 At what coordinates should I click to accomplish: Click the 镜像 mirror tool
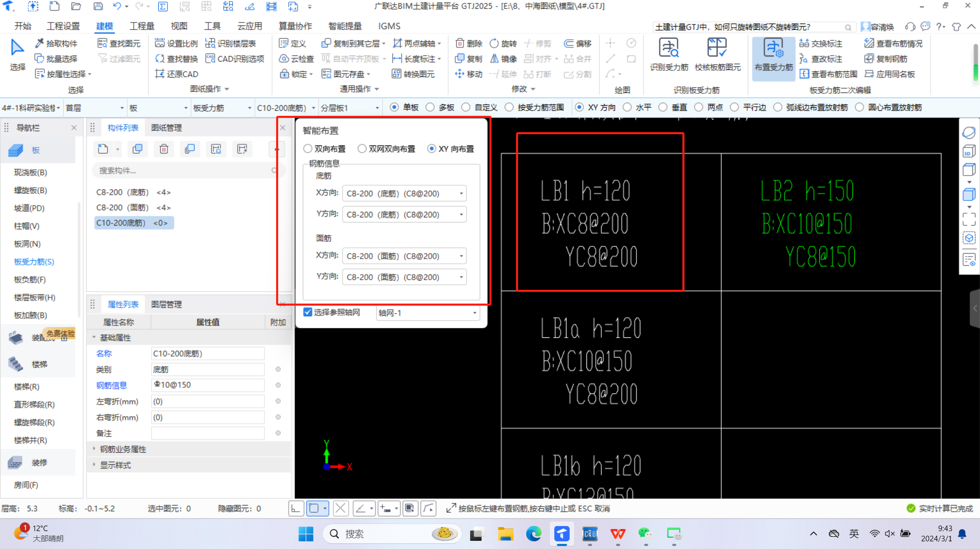[x=503, y=59]
